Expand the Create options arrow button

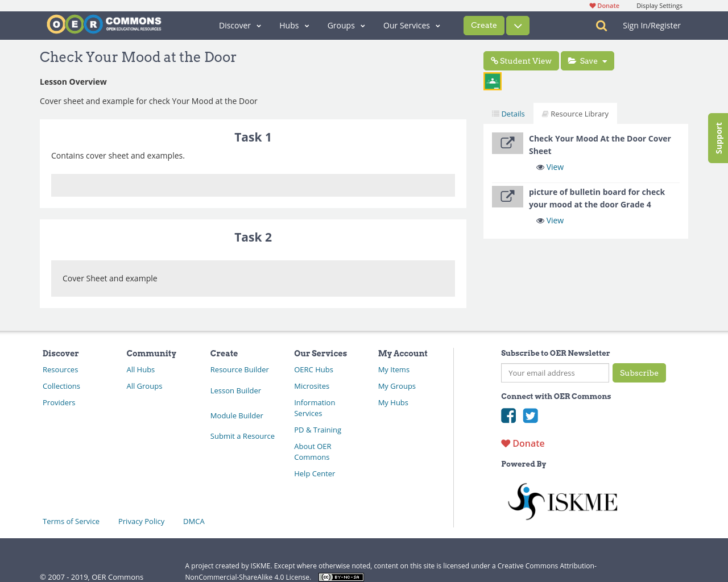coord(518,26)
